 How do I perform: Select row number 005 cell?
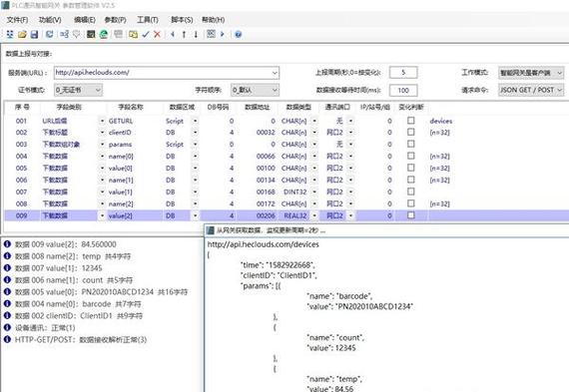click(x=21, y=168)
